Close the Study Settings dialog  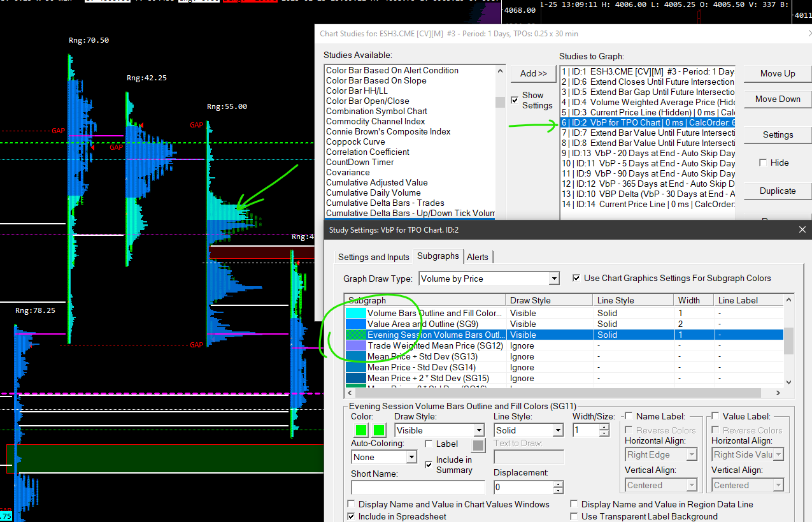[801, 229]
